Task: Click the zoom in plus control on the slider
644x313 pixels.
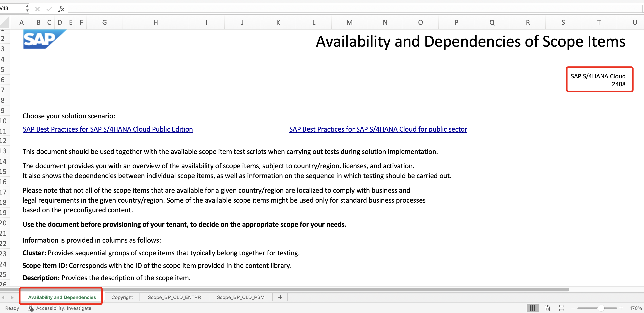Action: tap(621, 308)
